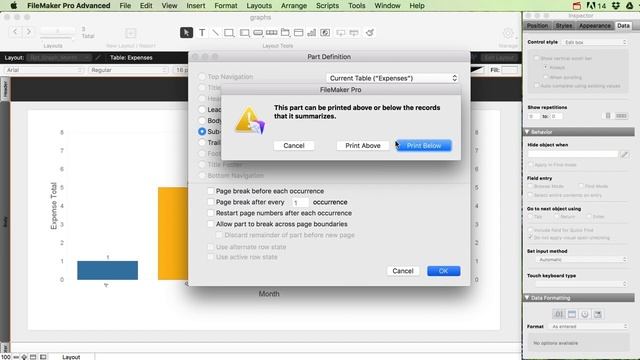Screen dimensions: 640x360
Task: Select the Tab Control tool
Action: pos(285,33)
